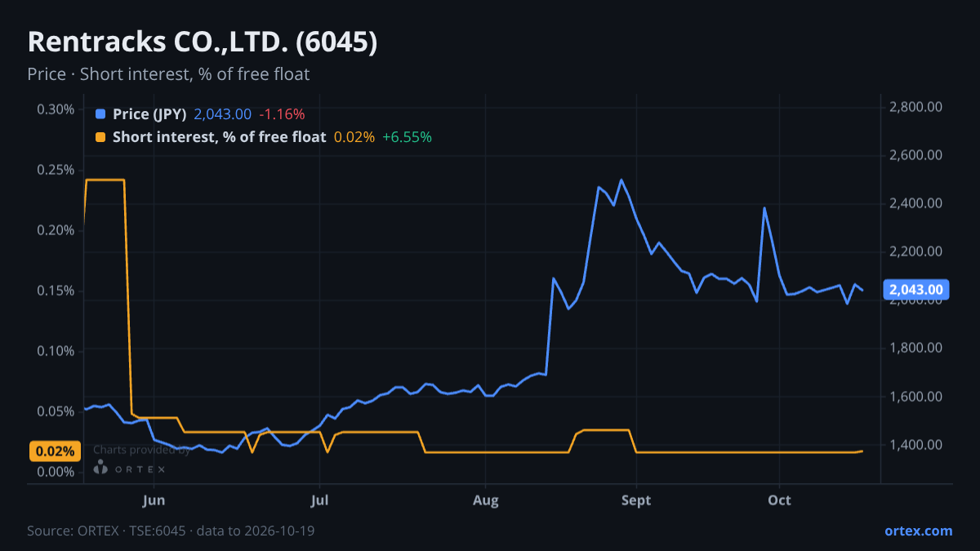Open the ortex.com link

tap(919, 531)
